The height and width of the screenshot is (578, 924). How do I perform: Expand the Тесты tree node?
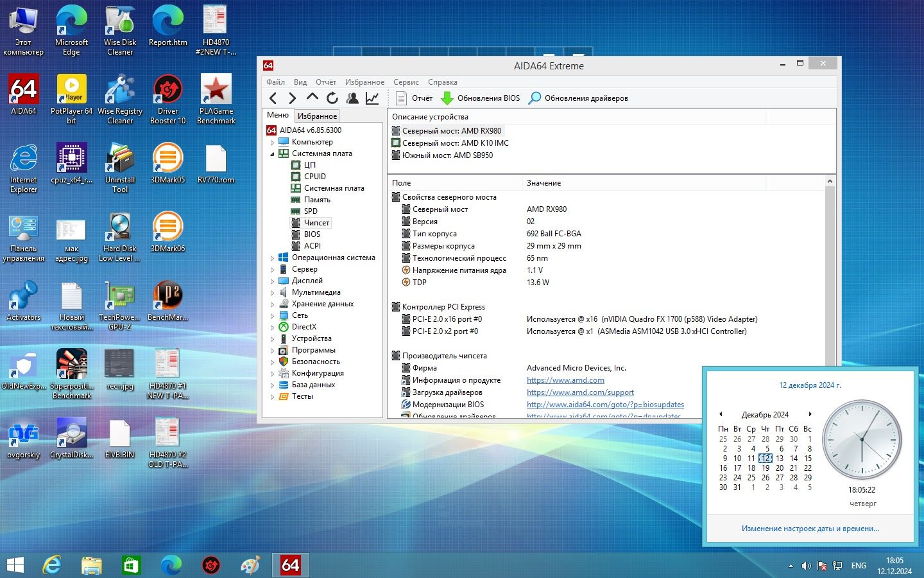tap(272, 397)
